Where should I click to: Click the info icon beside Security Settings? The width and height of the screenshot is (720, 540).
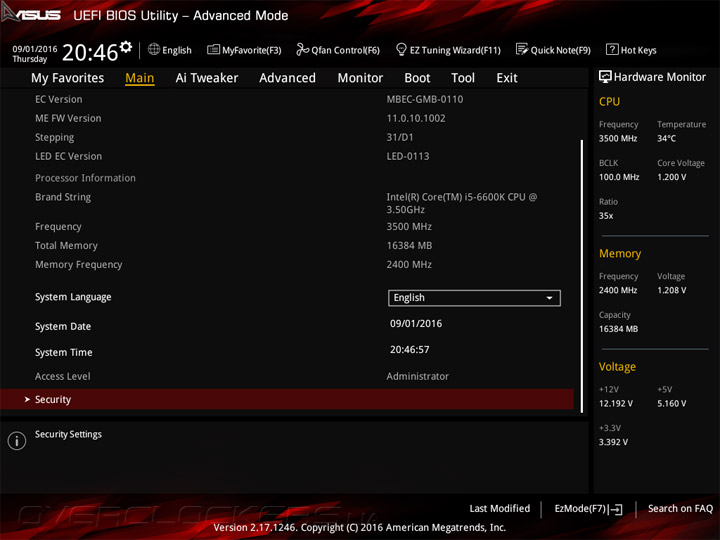[x=17, y=441]
